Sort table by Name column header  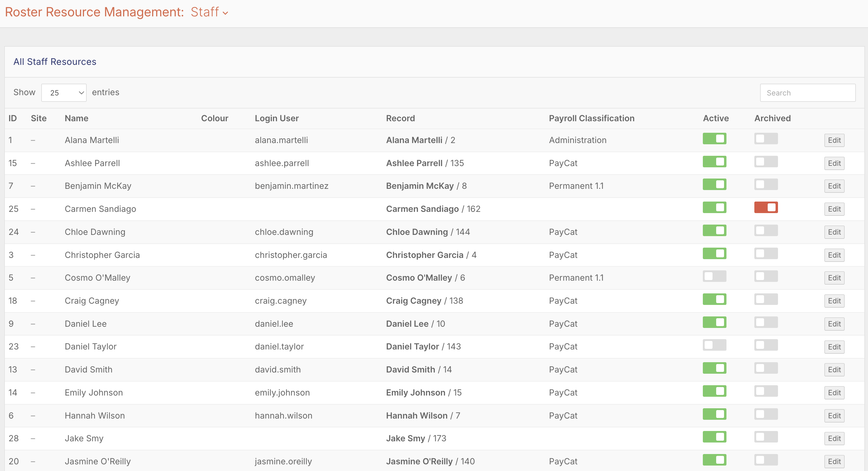pyautogui.click(x=76, y=118)
